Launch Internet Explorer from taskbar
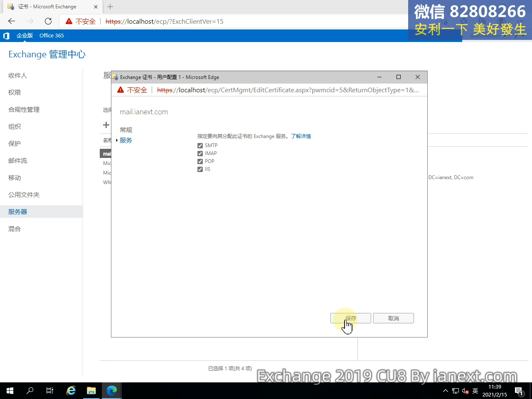The width and height of the screenshot is (532, 399). (71, 391)
